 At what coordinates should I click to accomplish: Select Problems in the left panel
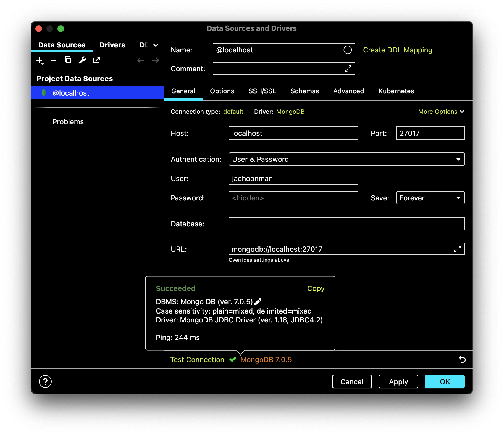[x=68, y=122]
